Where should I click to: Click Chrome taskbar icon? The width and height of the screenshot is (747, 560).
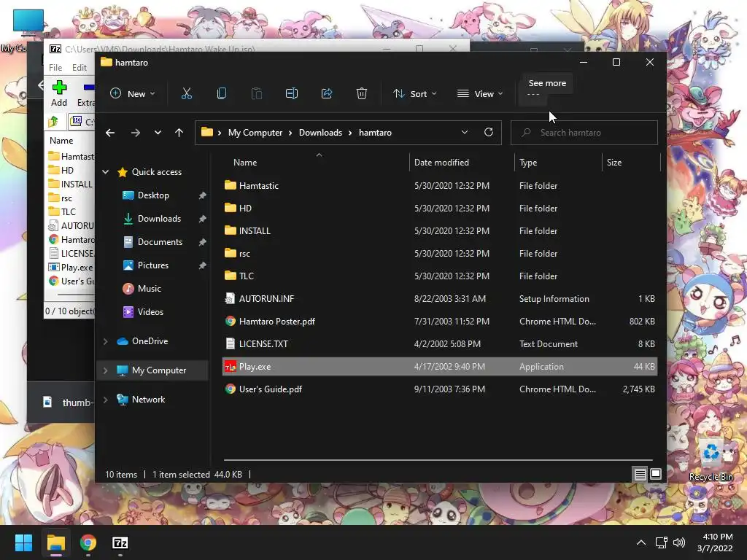click(x=88, y=542)
